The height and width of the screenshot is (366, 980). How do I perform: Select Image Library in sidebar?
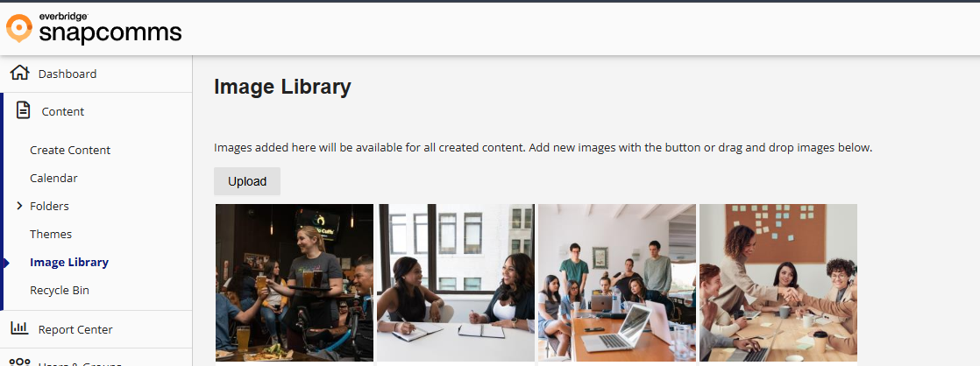click(68, 263)
